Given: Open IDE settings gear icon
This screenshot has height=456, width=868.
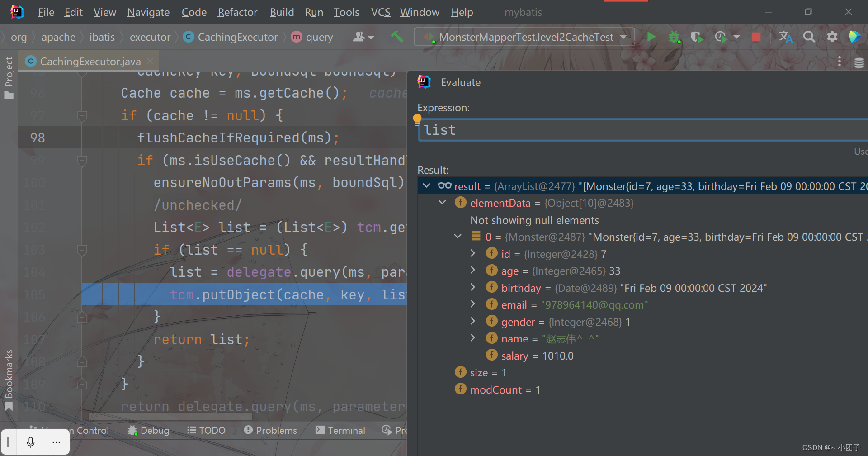Looking at the screenshot, I should [832, 37].
